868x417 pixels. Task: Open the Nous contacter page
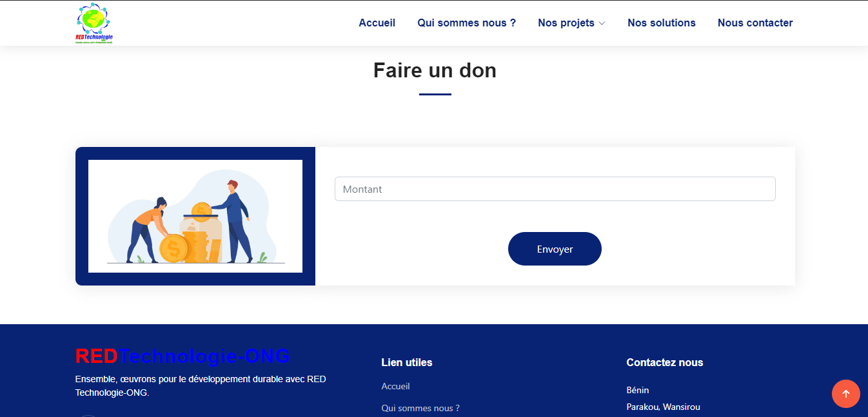[x=755, y=23]
